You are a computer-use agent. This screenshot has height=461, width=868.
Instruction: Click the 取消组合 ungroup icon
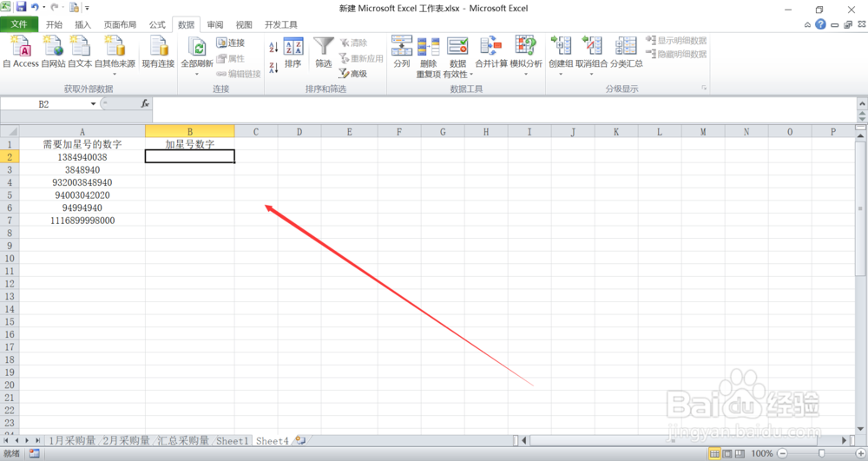[x=592, y=46]
